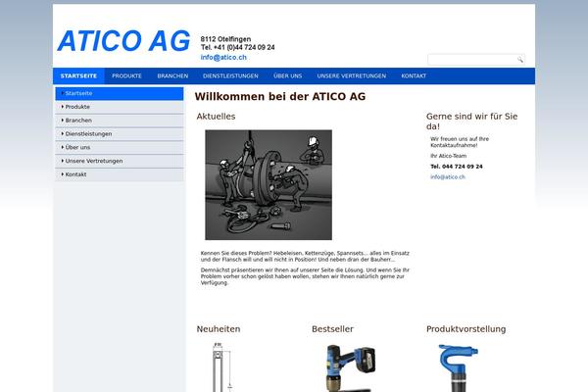Viewport: 588px width, 392px height.
Task: Open ÜBER UNS in top navigation
Action: pos(287,75)
